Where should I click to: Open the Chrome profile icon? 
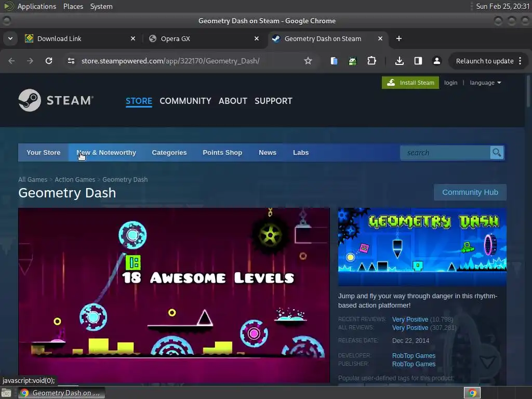pos(436,61)
